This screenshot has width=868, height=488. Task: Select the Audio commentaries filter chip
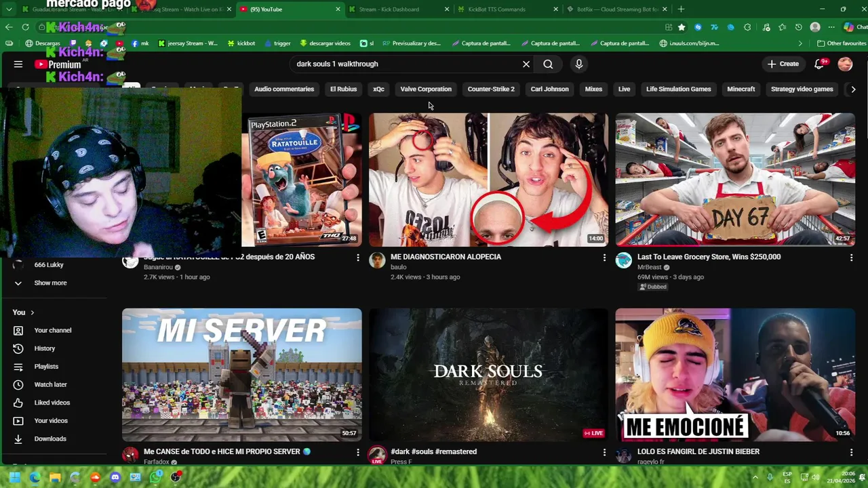tap(284, 89)
